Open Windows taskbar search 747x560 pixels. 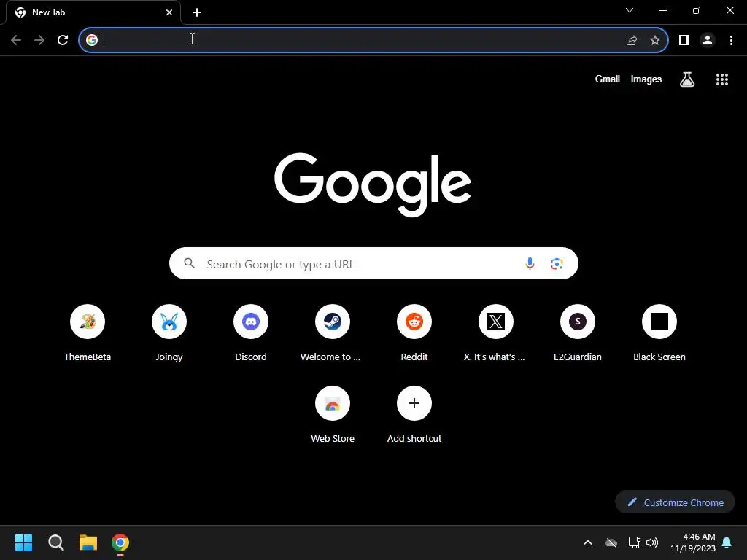56,542
